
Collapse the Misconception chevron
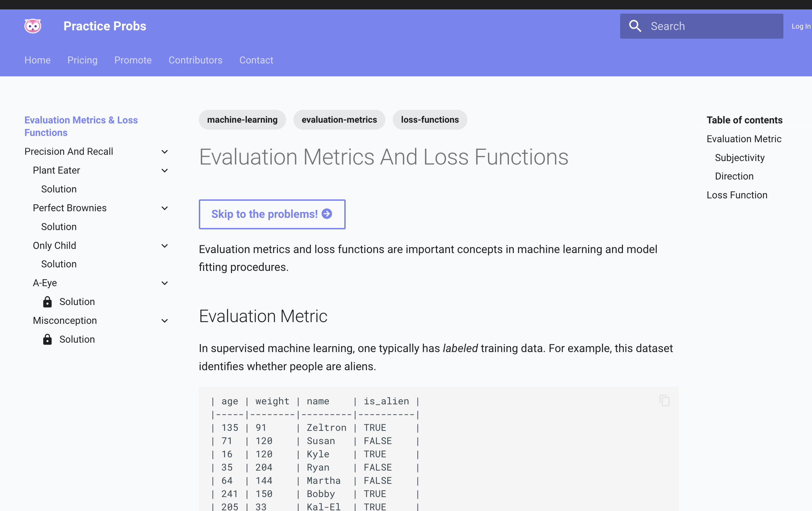(x=165, y=321)
